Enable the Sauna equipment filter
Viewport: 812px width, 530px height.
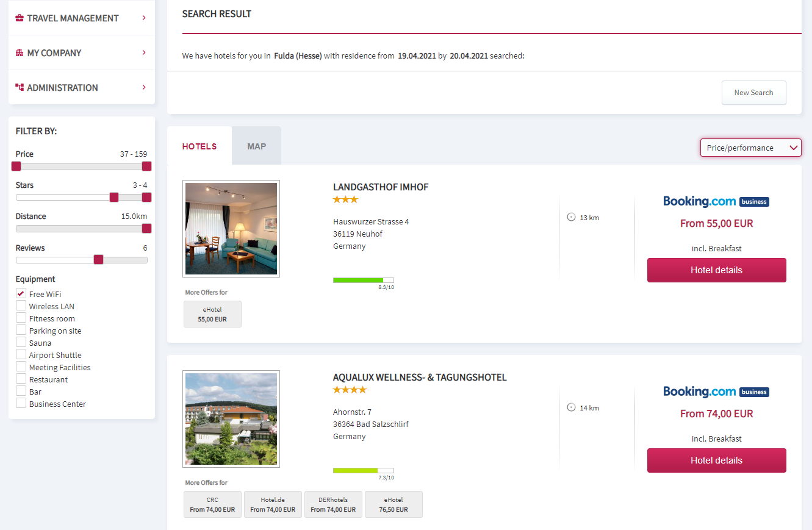tap(21, 342)
